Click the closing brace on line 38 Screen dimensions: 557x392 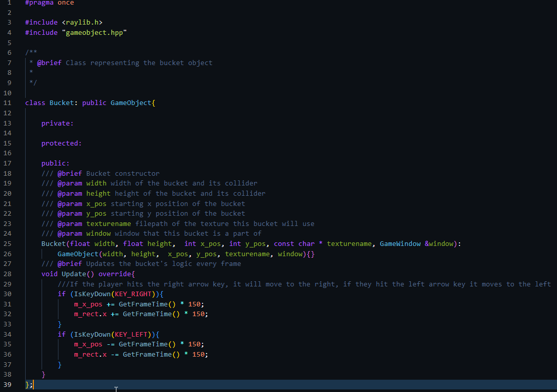[x=44, y=375]
